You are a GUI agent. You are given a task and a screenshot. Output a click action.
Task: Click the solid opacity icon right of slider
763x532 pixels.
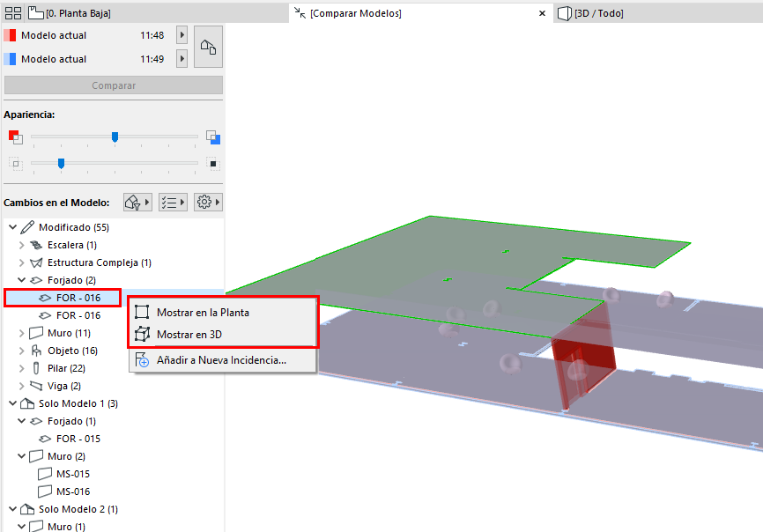click(213, 164)
